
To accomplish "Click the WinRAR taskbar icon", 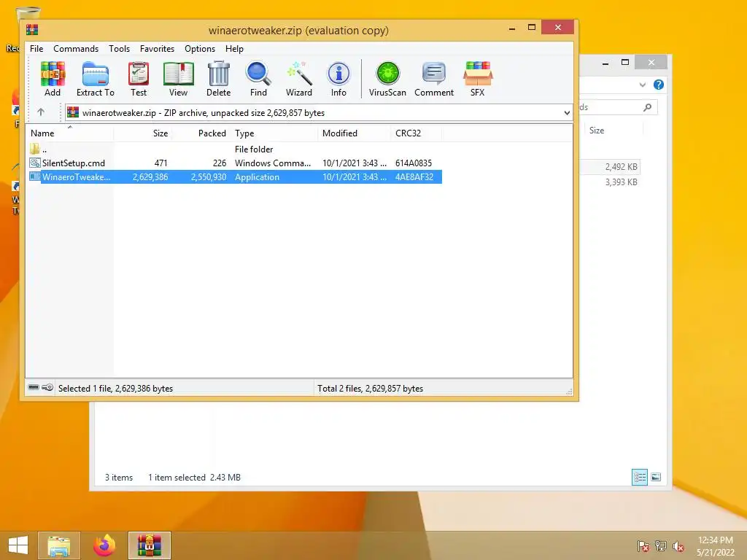I will coord(150,545).
